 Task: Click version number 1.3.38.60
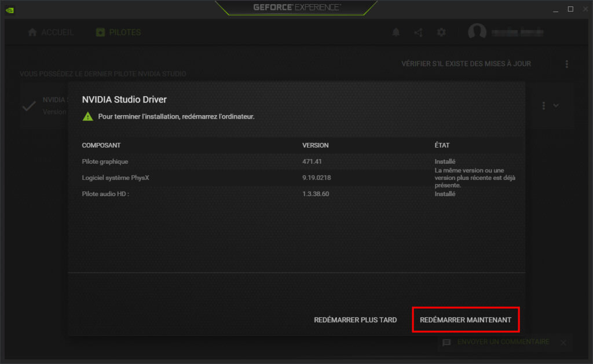point(316,194)
